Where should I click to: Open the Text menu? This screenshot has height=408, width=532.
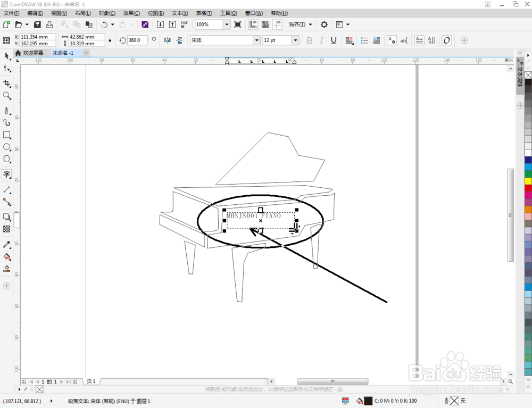click(x=180, y=13)
